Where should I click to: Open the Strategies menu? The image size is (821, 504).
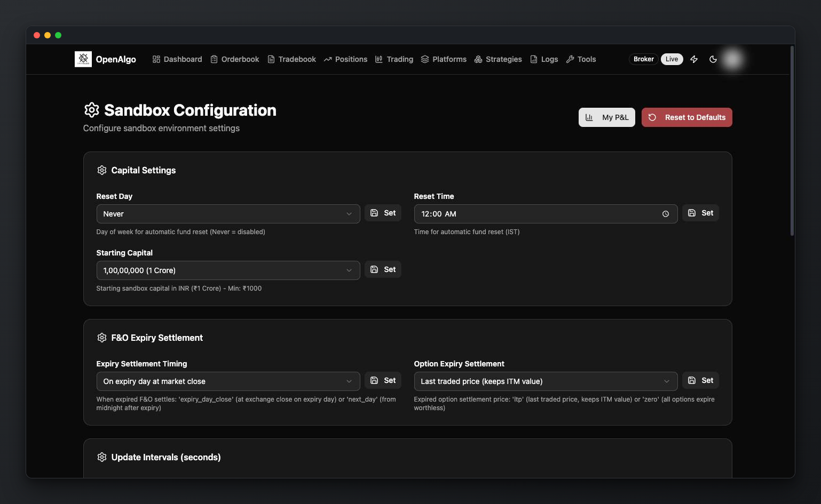pyautogui.click(x=498, y=59)
